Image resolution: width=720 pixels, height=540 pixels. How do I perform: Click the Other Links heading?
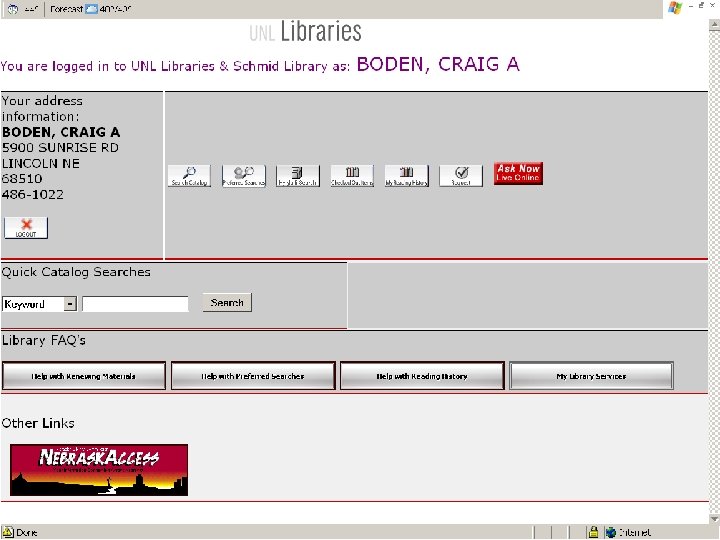pos(38,423)
